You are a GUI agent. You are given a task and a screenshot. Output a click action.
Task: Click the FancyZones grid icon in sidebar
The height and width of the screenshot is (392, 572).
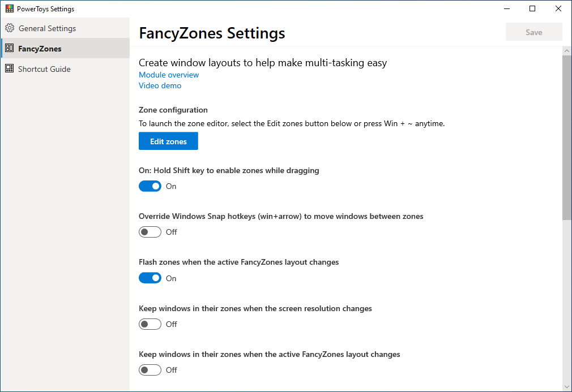pyautogui.click(x=10, y=48)
